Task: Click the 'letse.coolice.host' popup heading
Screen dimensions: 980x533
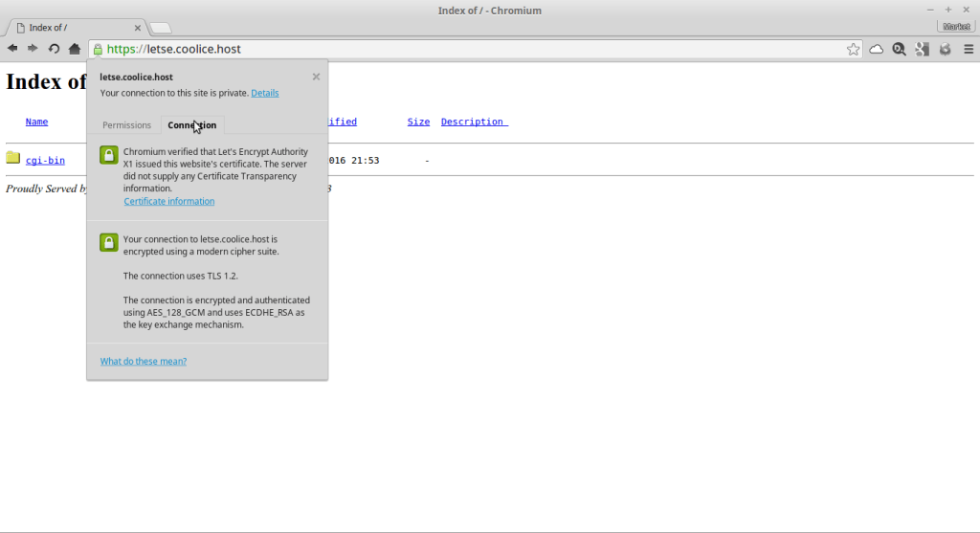Action: pyautogui.click(x=136, y=77)
